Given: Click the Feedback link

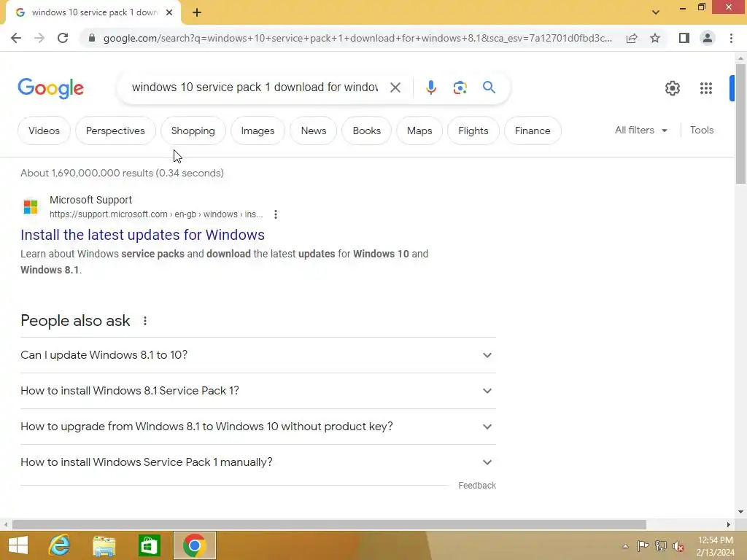Looking at the screenshot, I should (x=477, y=485).
